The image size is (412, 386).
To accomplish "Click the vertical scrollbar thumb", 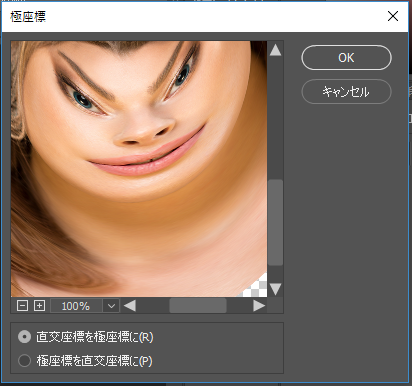I will click(275, 223).
